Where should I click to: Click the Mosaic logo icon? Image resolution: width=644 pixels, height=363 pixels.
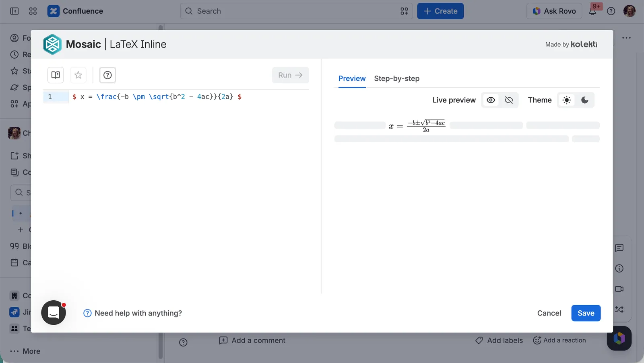(x=52, y=44)
